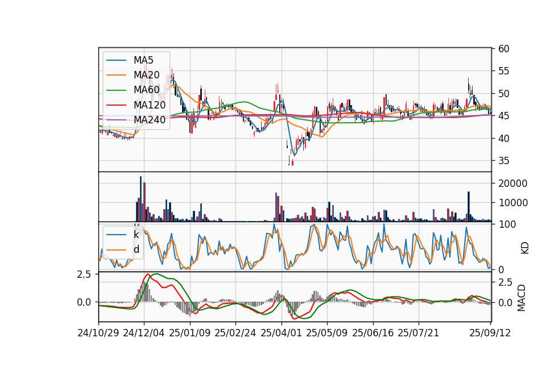The image size is (546, 392).
Task: Click the price axis value 40
Action: coord(504,139)
